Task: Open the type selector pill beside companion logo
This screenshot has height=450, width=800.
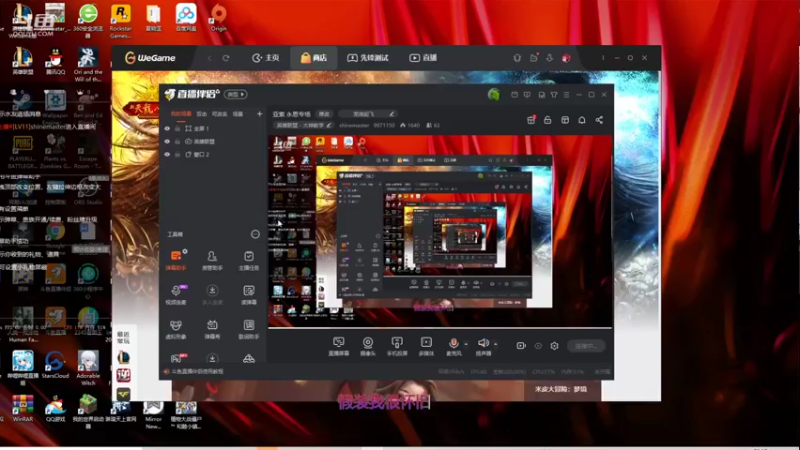Action: [235, 94]
